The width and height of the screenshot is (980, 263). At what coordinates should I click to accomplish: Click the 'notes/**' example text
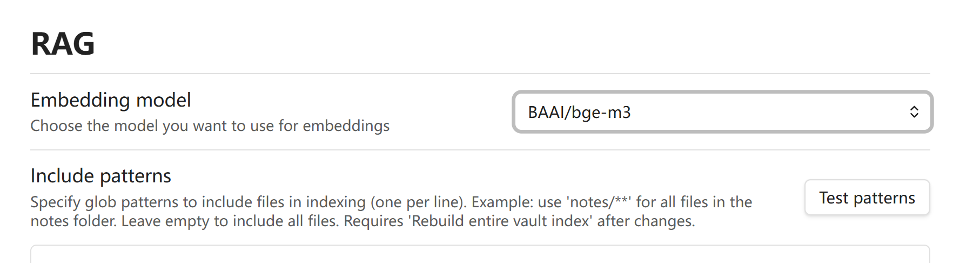599,202
